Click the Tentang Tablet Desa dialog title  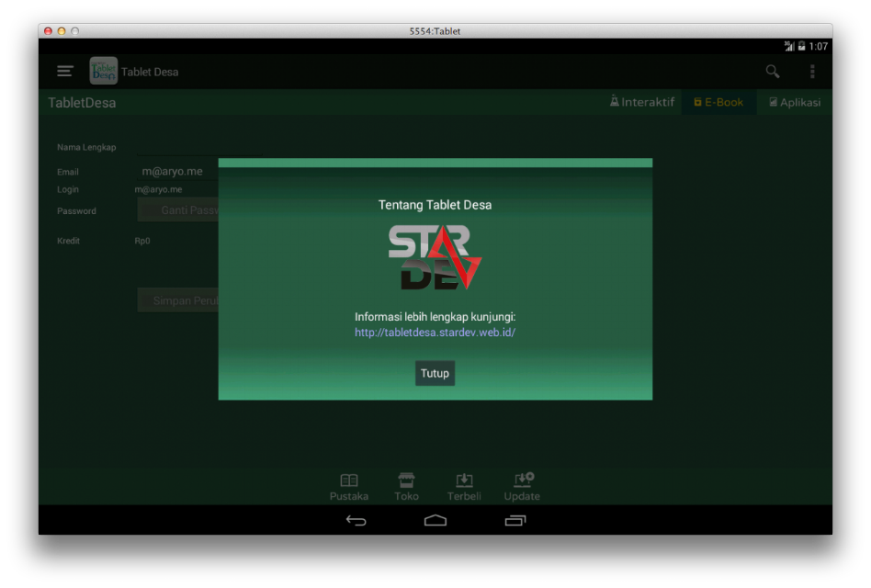point(435,205)
